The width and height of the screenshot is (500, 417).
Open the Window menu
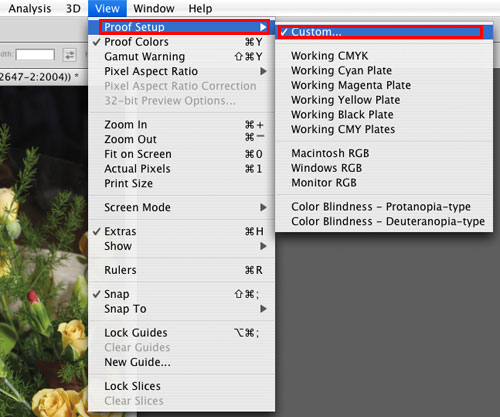154,8
